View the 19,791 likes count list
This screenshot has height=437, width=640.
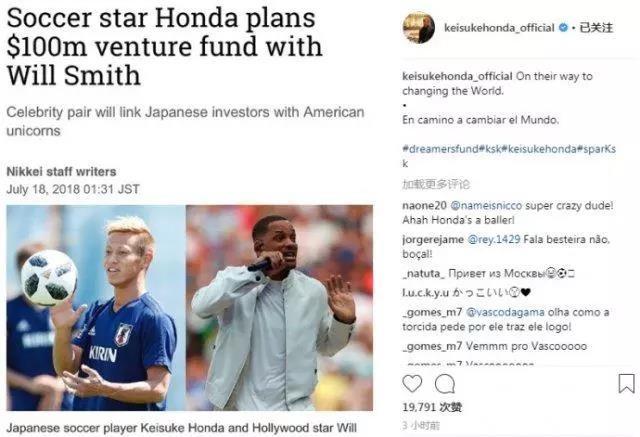tap(432, 407)
